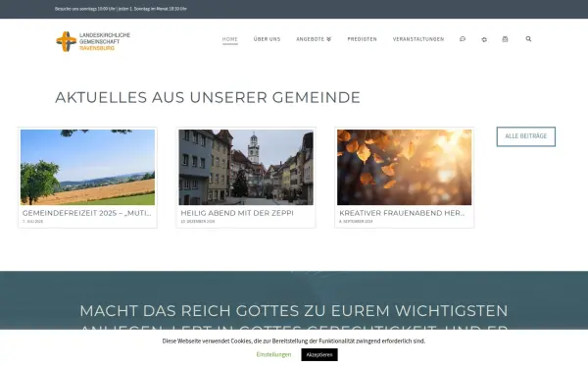Click the Dezember 2024 post date
The width and height of the screenshot is (588, 368).
point(198,222)
